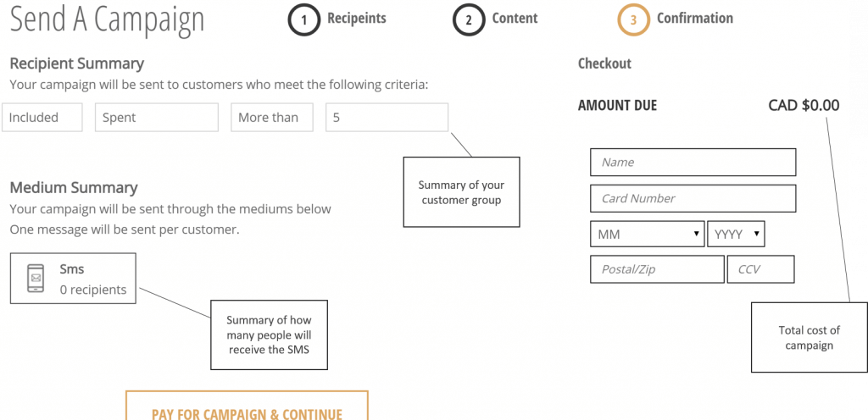Click the step 1 circle icon
868x420 pixels.
coord(303,19)
